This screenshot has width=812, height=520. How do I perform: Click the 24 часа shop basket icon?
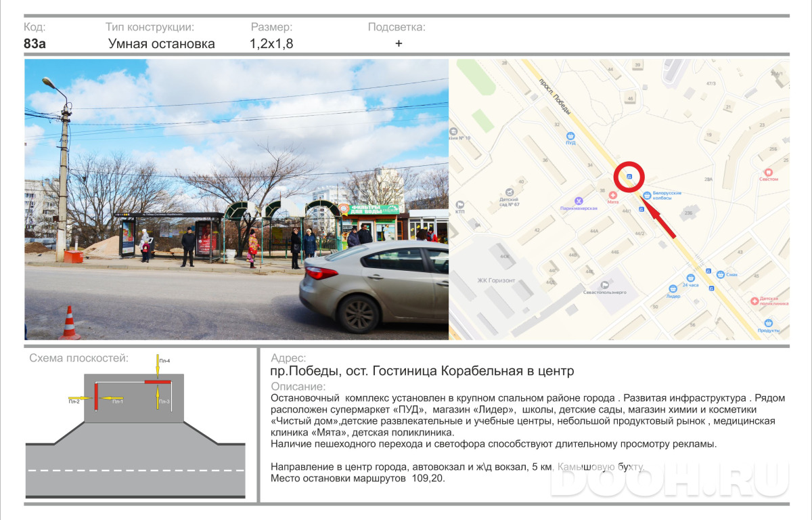690,278
